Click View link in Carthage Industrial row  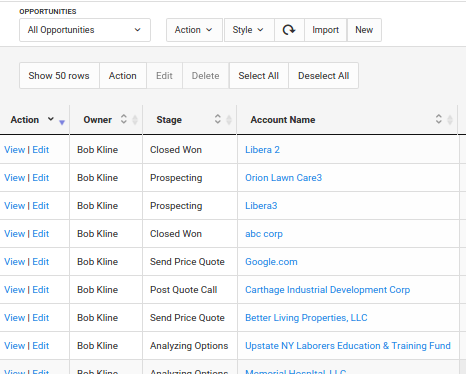point(15,290)
